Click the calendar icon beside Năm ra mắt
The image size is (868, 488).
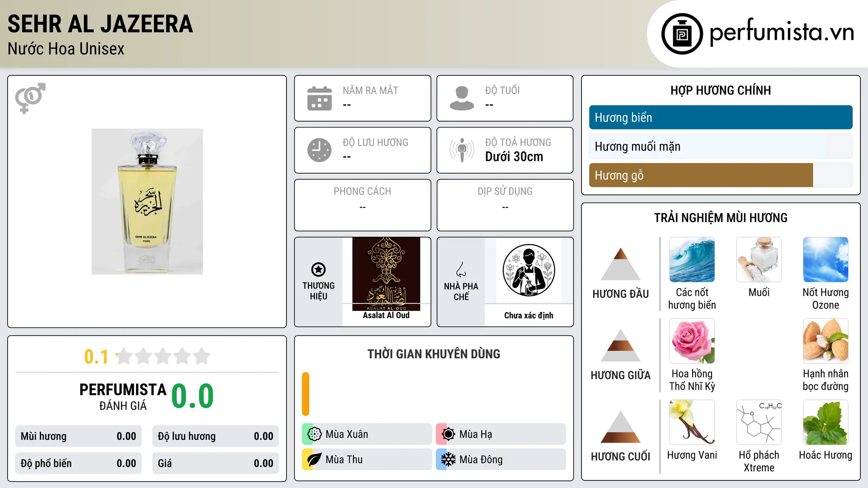coord(320,98)
